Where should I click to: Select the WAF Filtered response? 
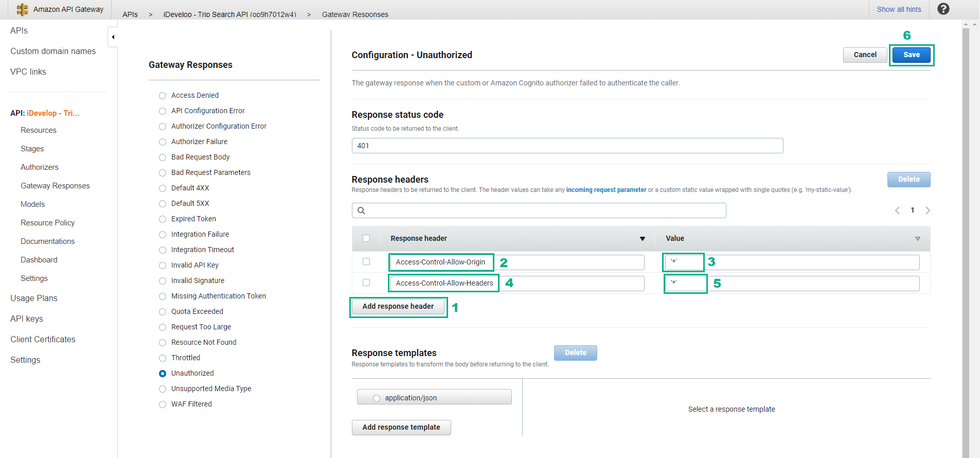pyautogui.click(x=163, y=404)
